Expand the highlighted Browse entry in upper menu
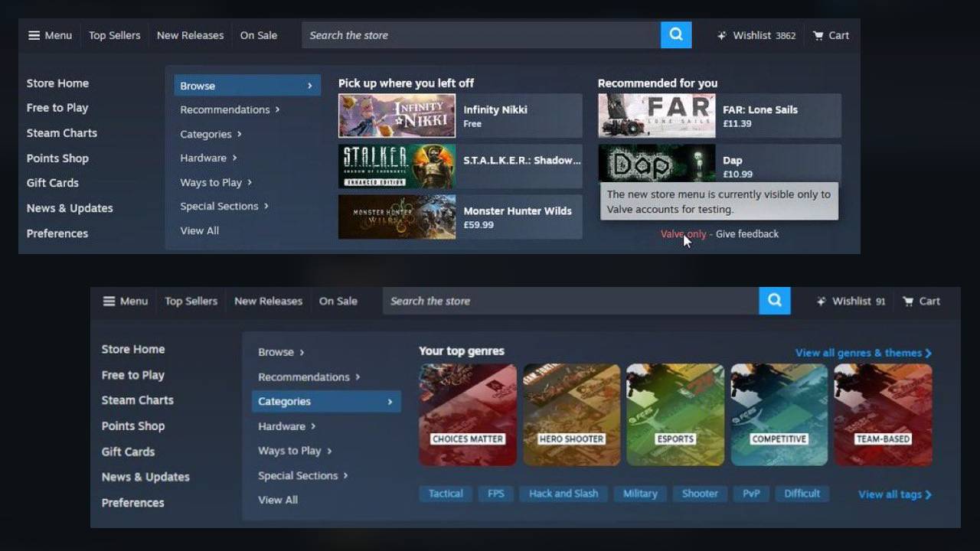The width and height of the screenshot is (980, 551). coord(247,86)
